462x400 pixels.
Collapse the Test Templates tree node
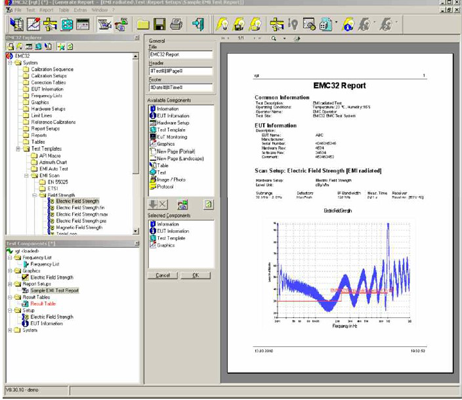18,149
